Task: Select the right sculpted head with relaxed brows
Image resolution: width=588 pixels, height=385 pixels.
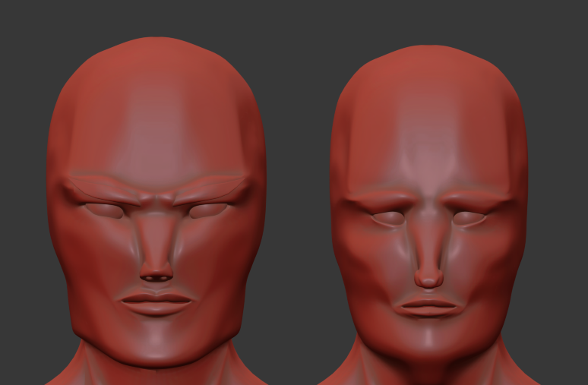Action: [428, 204]
